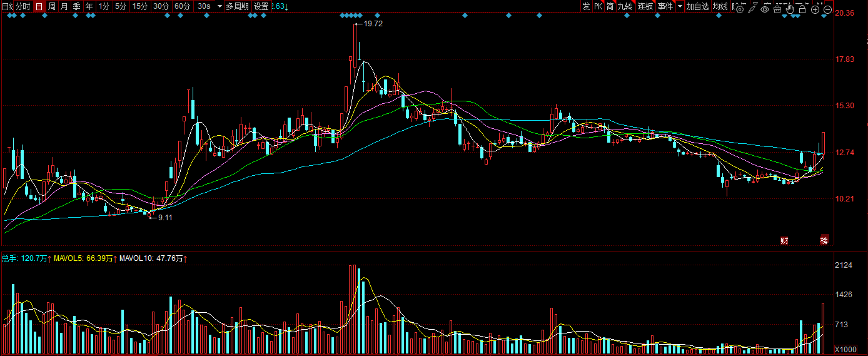Open the 设置 settings button
Screen dimensions: 868x356
261,6
